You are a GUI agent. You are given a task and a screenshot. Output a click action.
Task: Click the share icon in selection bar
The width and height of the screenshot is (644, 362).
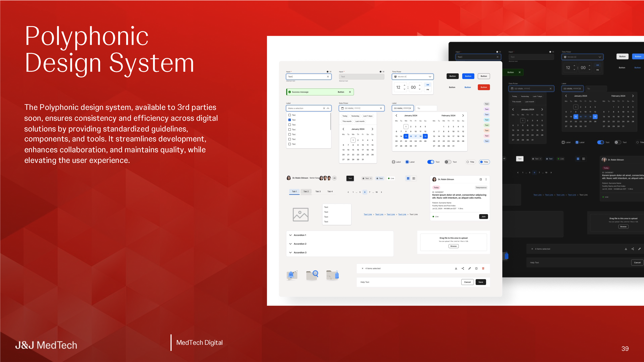pos(463,268)
